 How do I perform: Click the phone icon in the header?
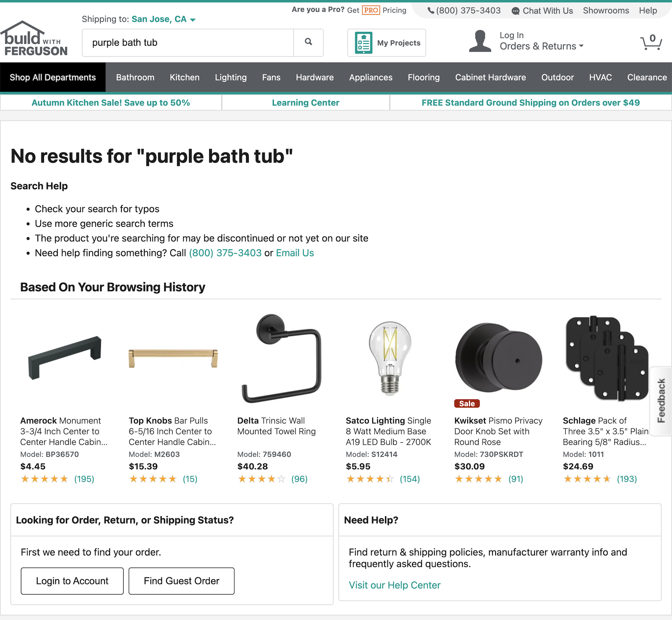click(431, 11)
